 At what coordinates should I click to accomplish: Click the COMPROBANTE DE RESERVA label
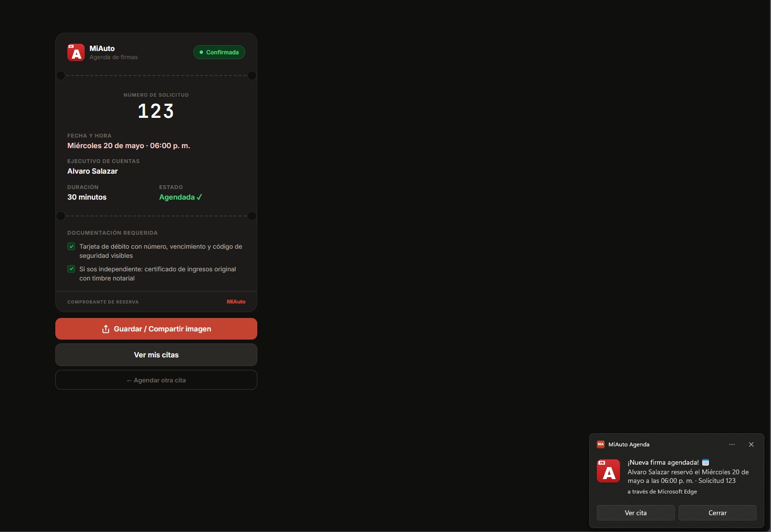(103, 302)
